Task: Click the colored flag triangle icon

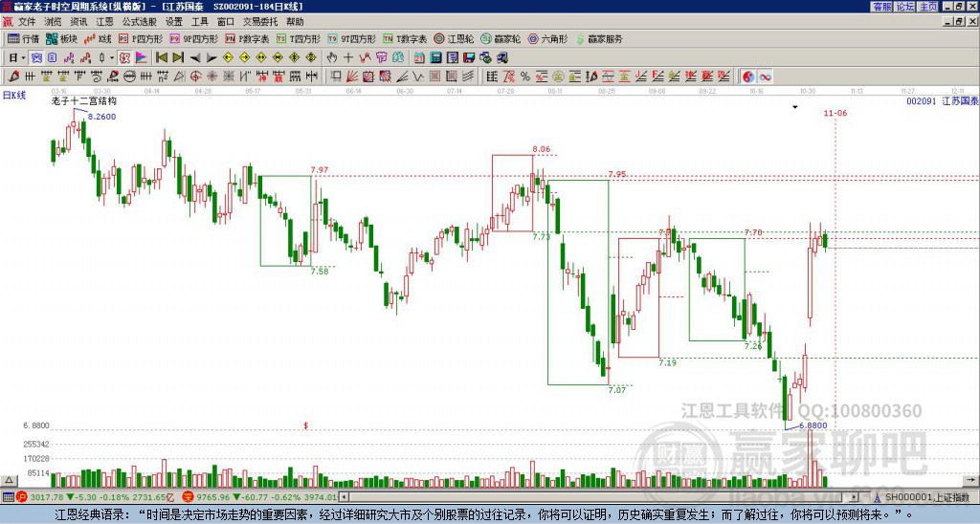Action: point(142,58)
